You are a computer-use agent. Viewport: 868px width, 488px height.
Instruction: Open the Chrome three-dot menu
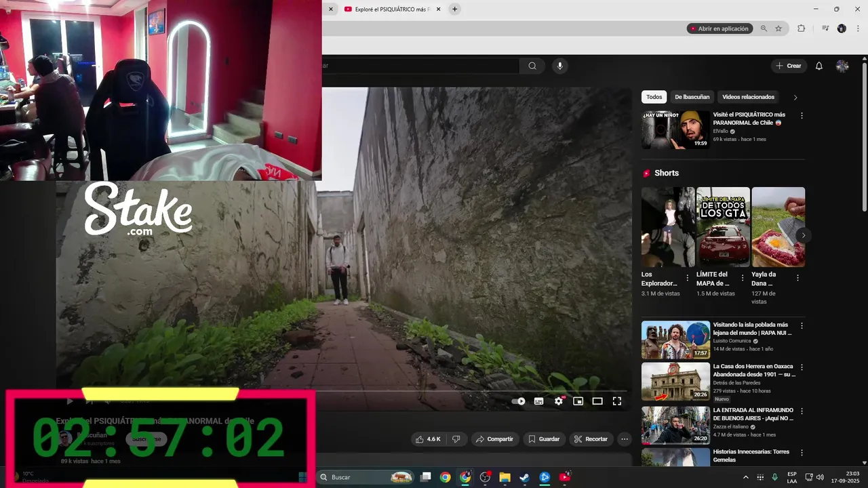[x=857, y=28]
